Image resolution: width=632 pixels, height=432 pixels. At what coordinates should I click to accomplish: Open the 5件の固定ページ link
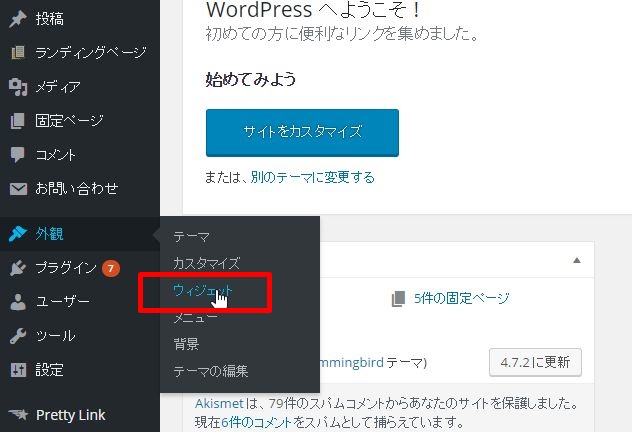(462, 298)
